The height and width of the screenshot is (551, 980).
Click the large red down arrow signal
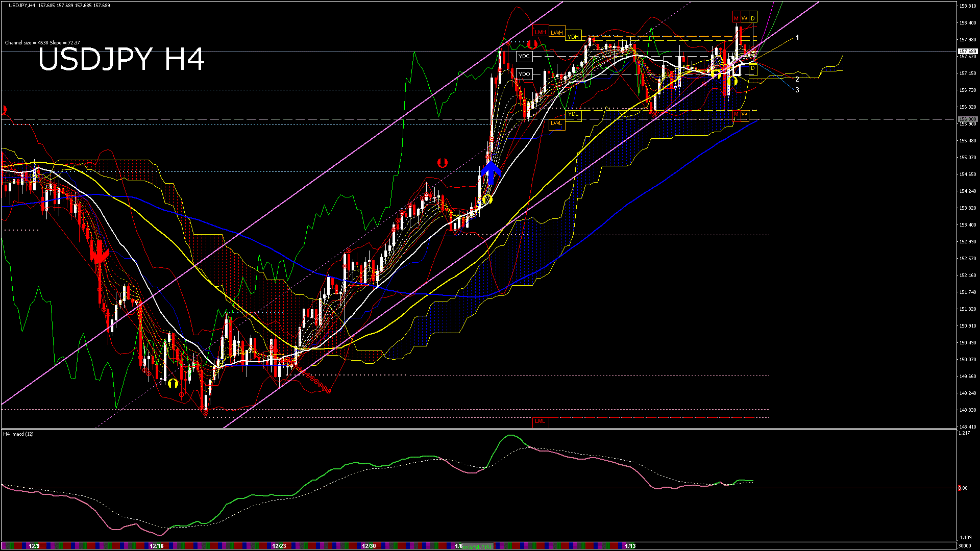click(99, 252)
